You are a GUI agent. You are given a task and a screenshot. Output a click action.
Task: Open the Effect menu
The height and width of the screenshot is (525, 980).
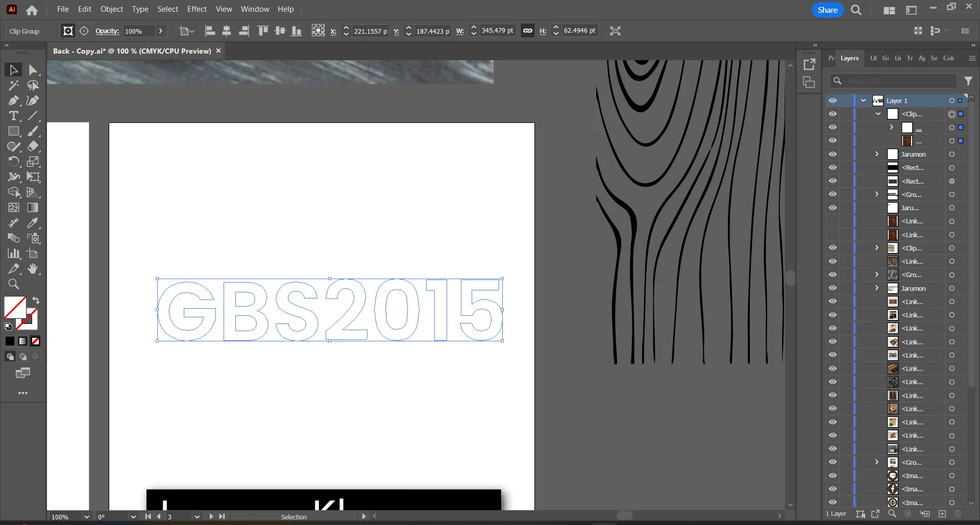(x=197, y=9)
